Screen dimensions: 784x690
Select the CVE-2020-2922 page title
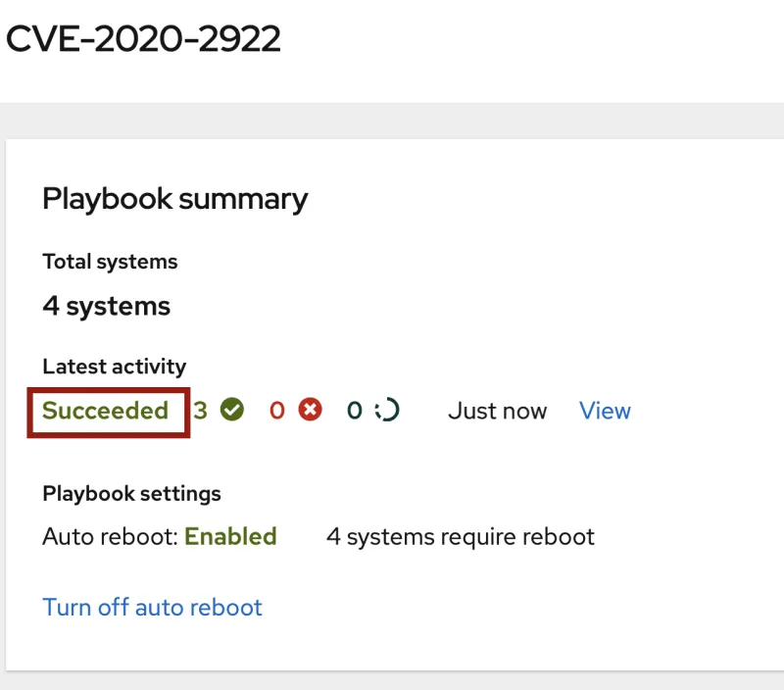pyautogui.click(x=143, y=37)
